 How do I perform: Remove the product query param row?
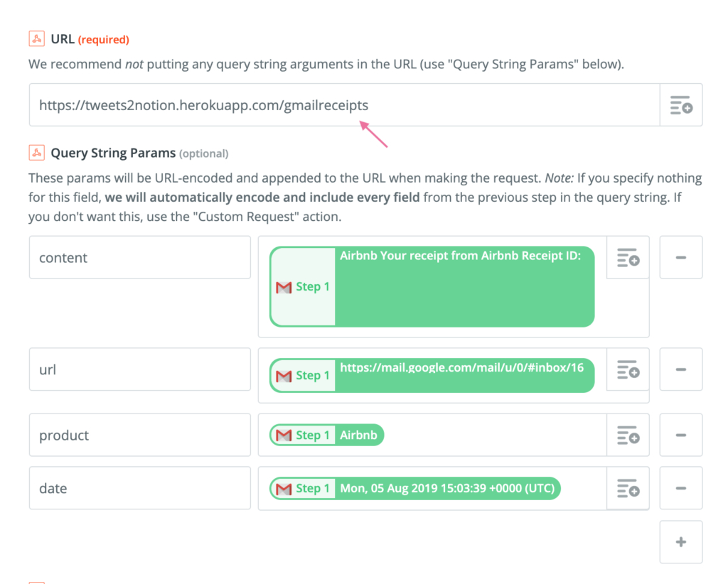[x=680, y=435]
